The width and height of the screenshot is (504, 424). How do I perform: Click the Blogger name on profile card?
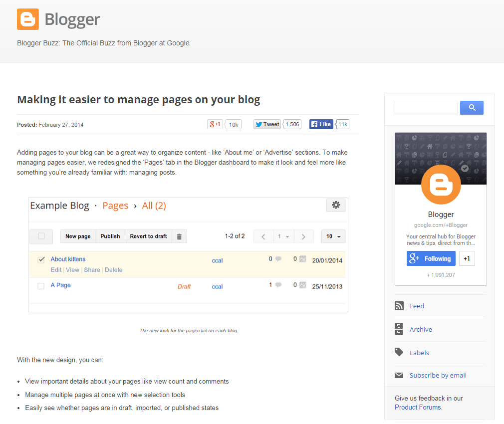(441, 214)
